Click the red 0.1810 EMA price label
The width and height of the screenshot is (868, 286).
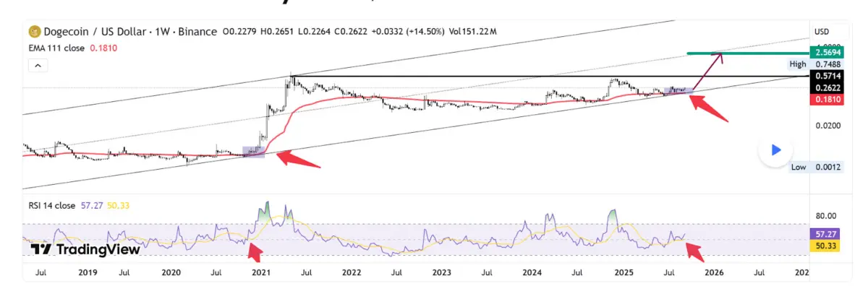click(x=827, y=99)
